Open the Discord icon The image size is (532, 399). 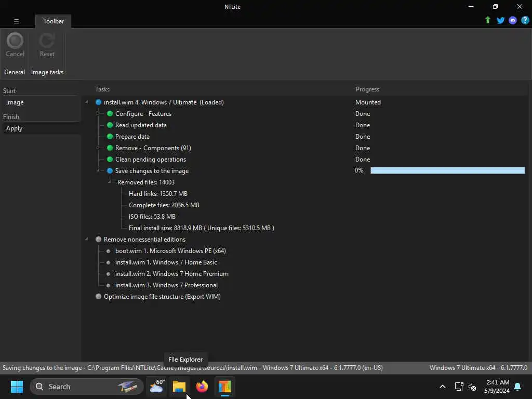tap(513, 20)
